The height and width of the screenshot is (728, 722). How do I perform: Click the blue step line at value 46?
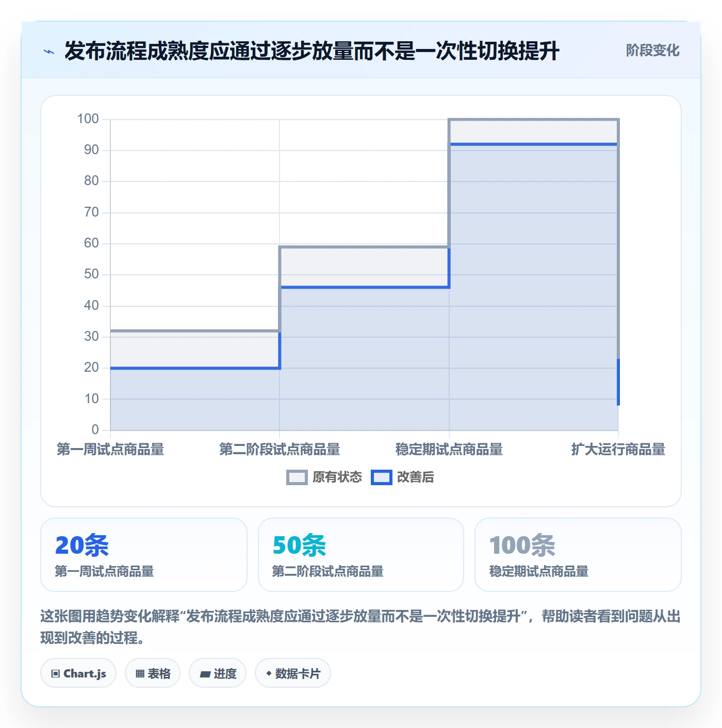[365, 287]
